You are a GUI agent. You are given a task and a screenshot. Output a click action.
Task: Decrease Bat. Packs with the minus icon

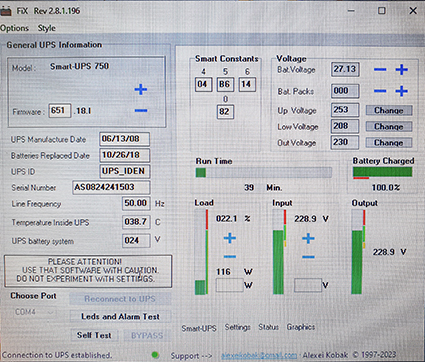380,91
